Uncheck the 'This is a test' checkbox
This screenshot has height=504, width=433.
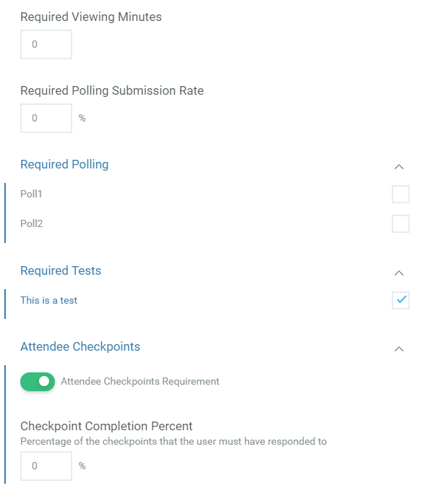point(400,300)
